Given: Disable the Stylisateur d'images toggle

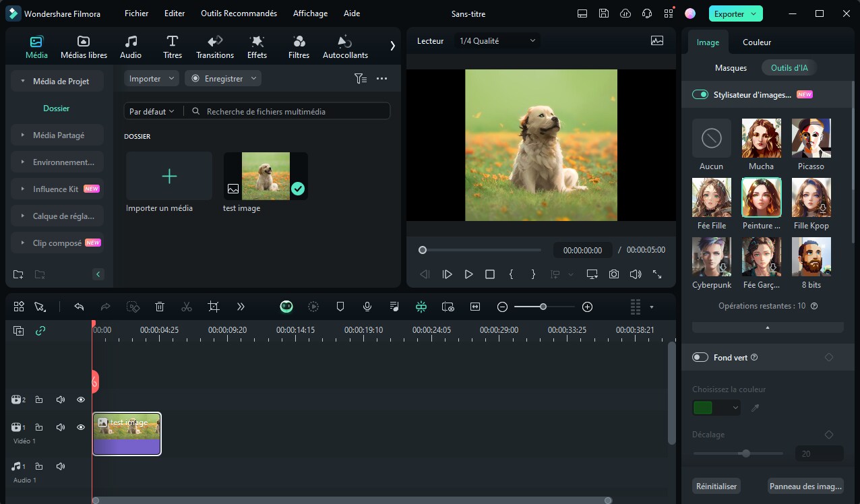Looking at the screenshot, I should (700, 95).
